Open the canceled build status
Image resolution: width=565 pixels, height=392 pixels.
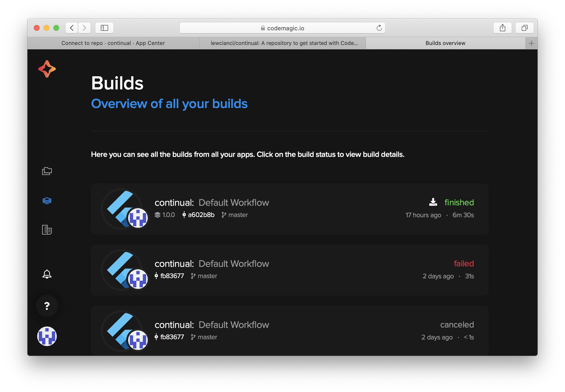point(457,324)
